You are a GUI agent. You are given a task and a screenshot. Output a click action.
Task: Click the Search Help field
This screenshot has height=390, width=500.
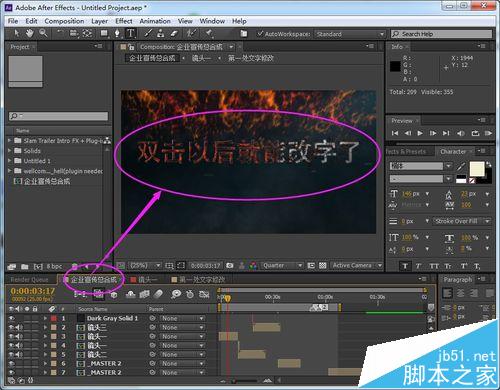tap(441, 34)
